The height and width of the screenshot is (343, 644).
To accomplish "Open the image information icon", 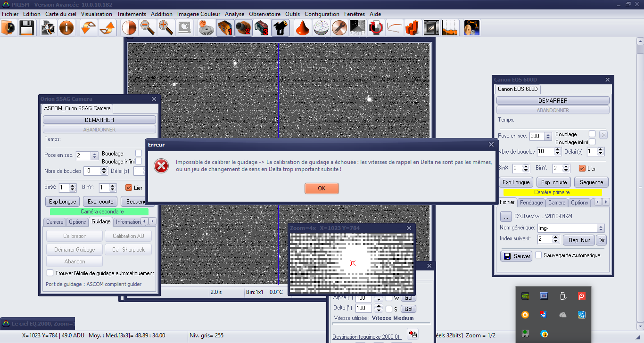I will point(66,28).
